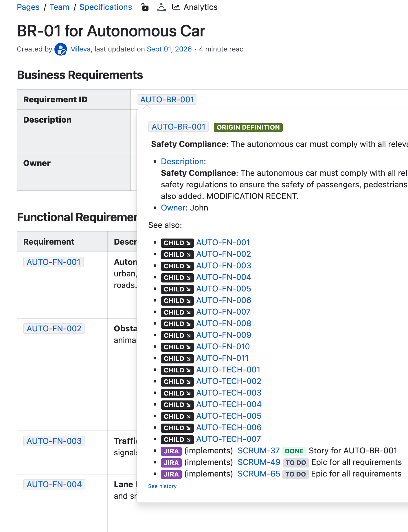
Task: Click JIRA badge next to SCRUM-49
Action: click(171, 463)
